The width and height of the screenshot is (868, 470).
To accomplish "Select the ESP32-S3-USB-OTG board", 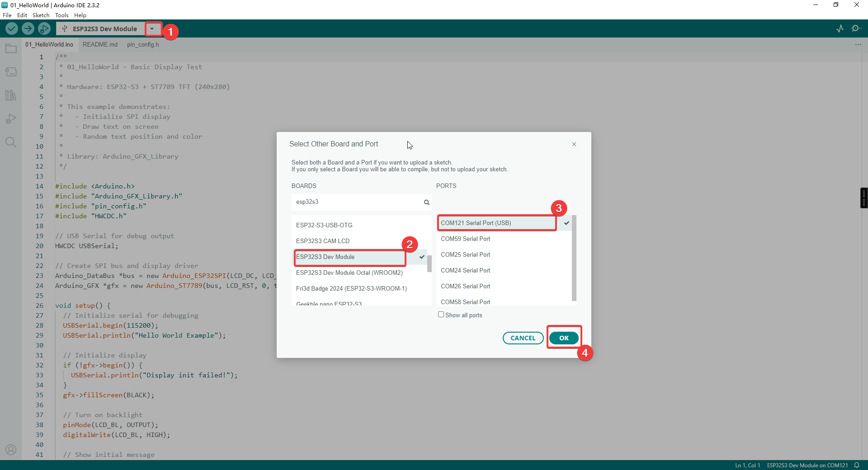I will coord(359,225).
